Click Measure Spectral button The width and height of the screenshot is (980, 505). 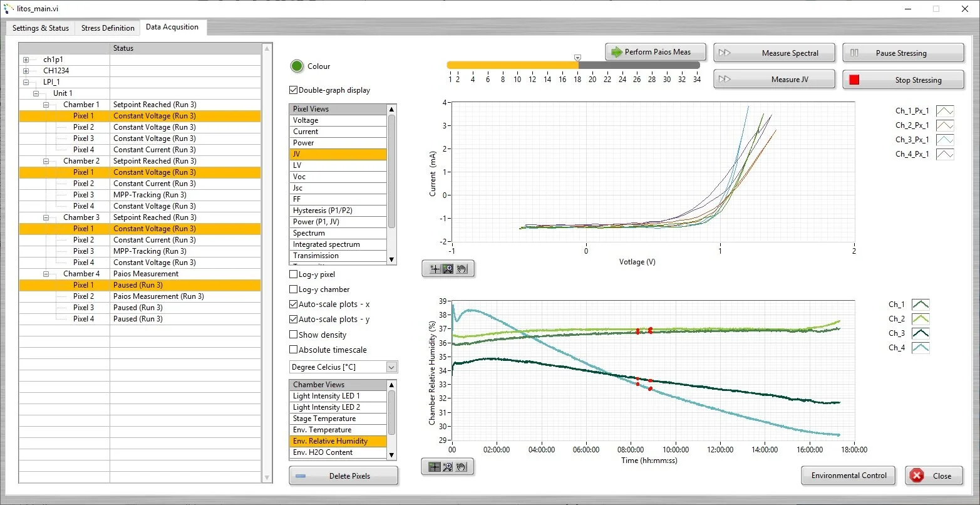click(775, 53)
